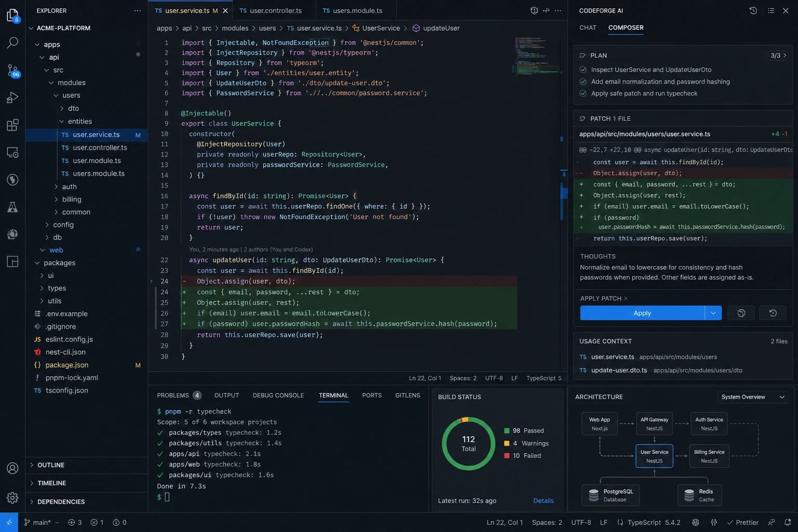Screen dimensions: 798x532
Task: Click the PostgreSQL Database node
Action: click(610, 495)
